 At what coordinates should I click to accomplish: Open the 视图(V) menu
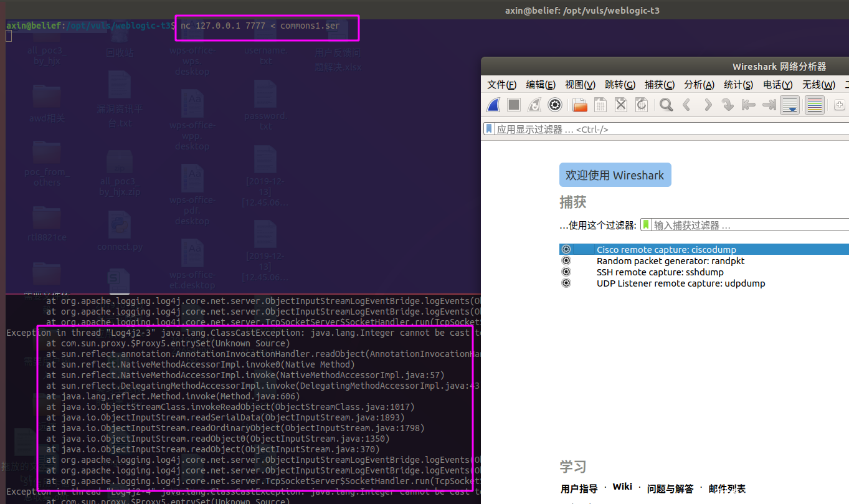coord(580,85)
